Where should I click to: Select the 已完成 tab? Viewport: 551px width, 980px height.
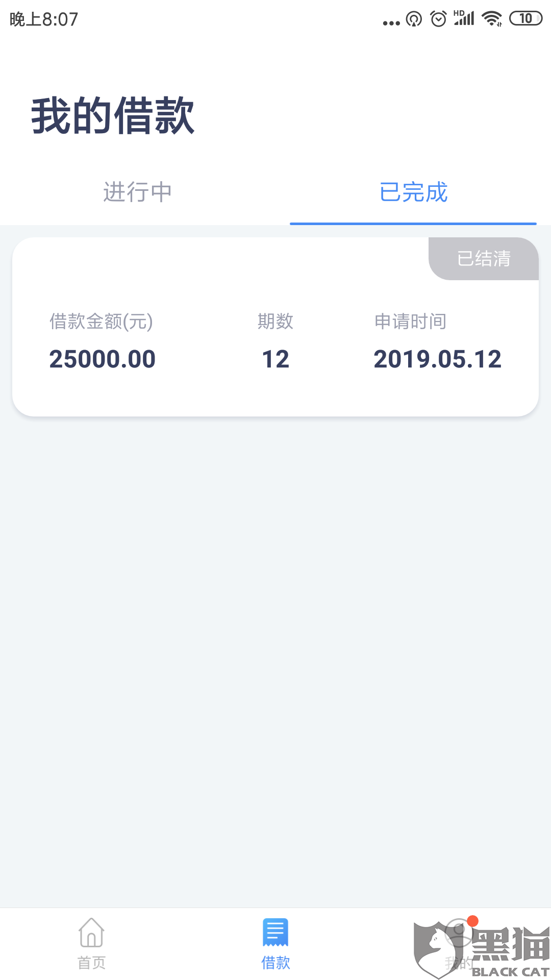coord(413,192)
